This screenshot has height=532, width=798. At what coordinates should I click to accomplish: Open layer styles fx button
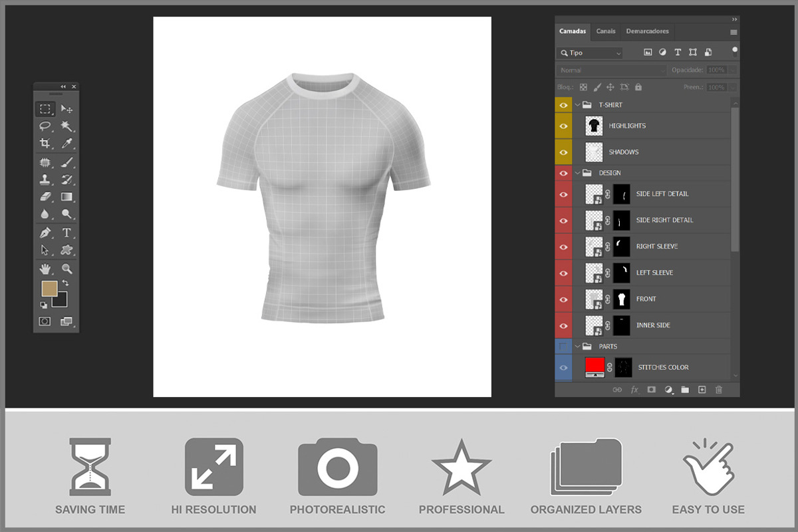[x=634, y=390]
